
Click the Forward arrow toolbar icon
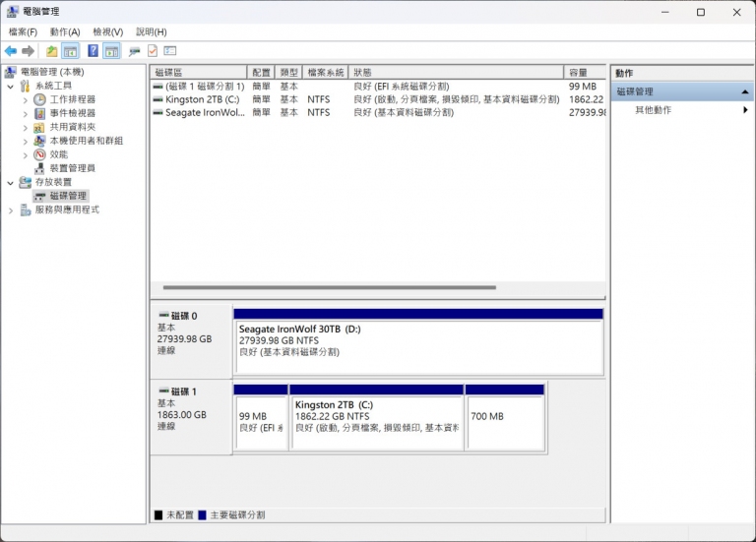point(28,50)
